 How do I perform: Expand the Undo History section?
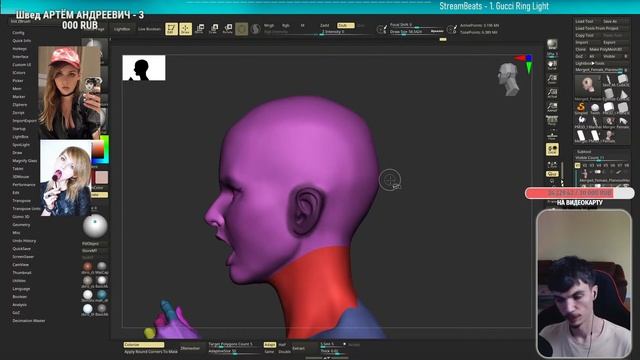pyautogui.click(x=24, y=241)
